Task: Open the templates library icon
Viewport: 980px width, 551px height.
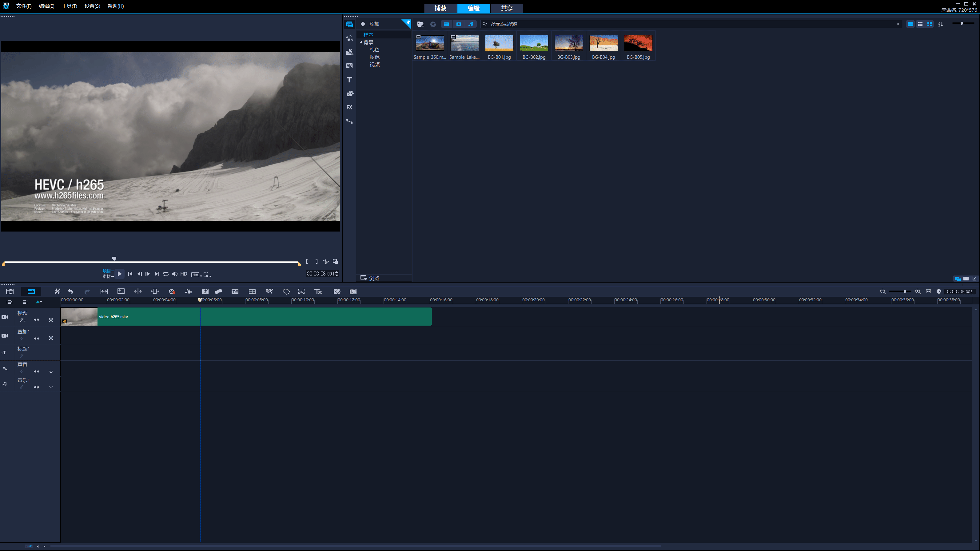Action: coord(349,52)
